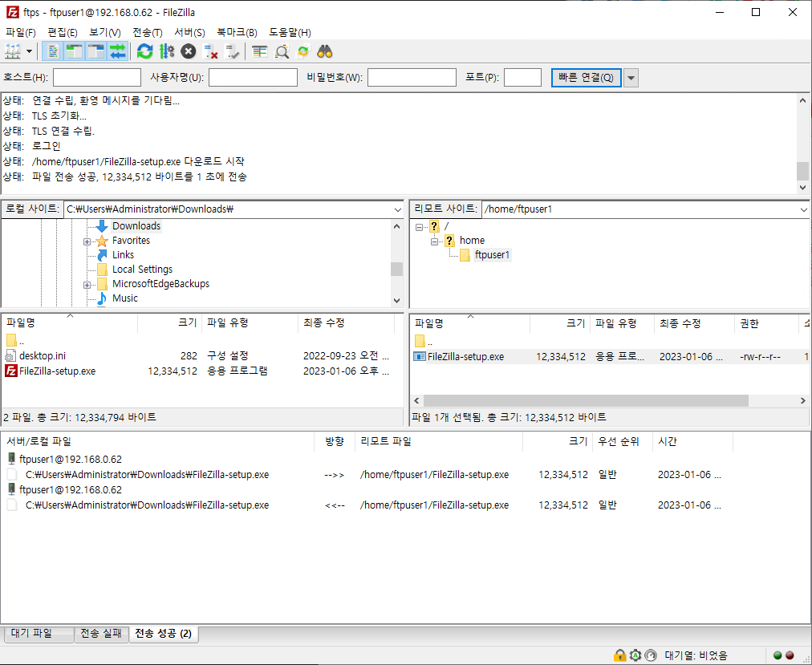Toggle remote directory tree display icon
The height and width of the screenshot is (665, 812).
(x=96, y=51)
